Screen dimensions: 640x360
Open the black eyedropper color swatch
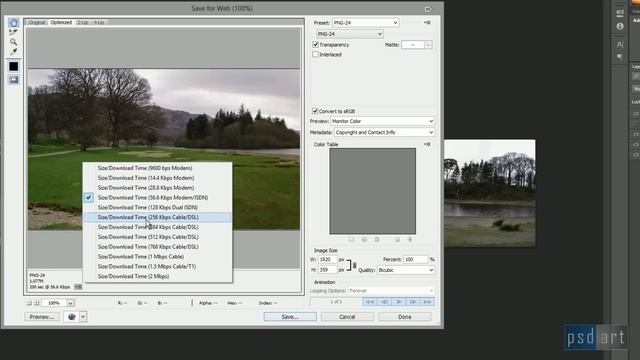click(x=13, y=66)
